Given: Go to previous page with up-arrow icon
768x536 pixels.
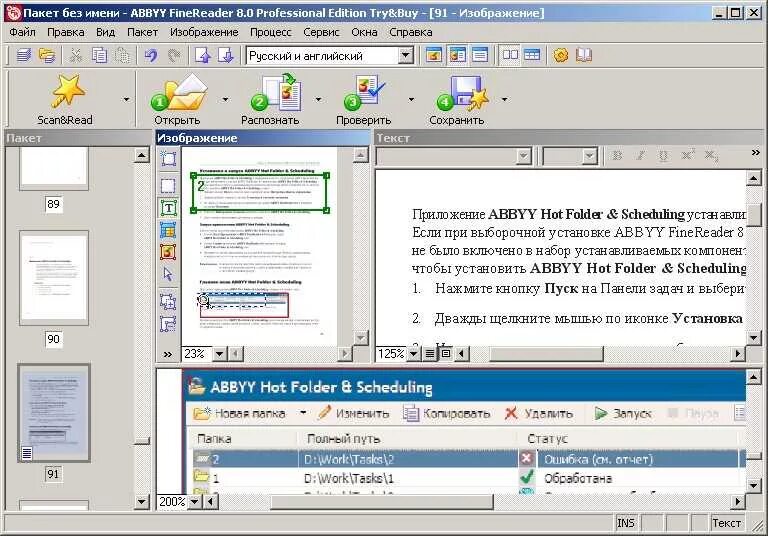Looking at the screenshot, I should 203,55.
